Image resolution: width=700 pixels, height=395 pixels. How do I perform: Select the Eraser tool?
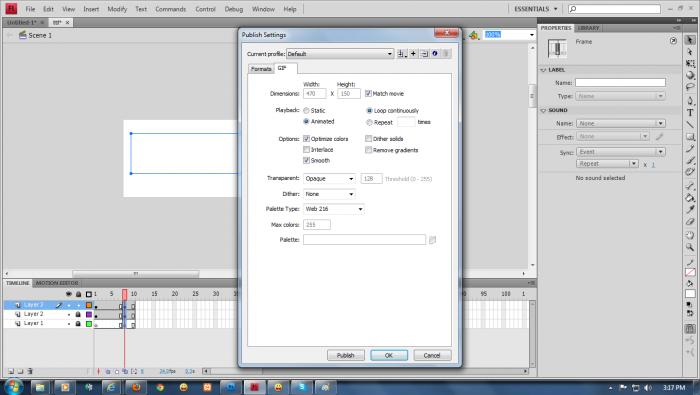[x=690, y=221]
